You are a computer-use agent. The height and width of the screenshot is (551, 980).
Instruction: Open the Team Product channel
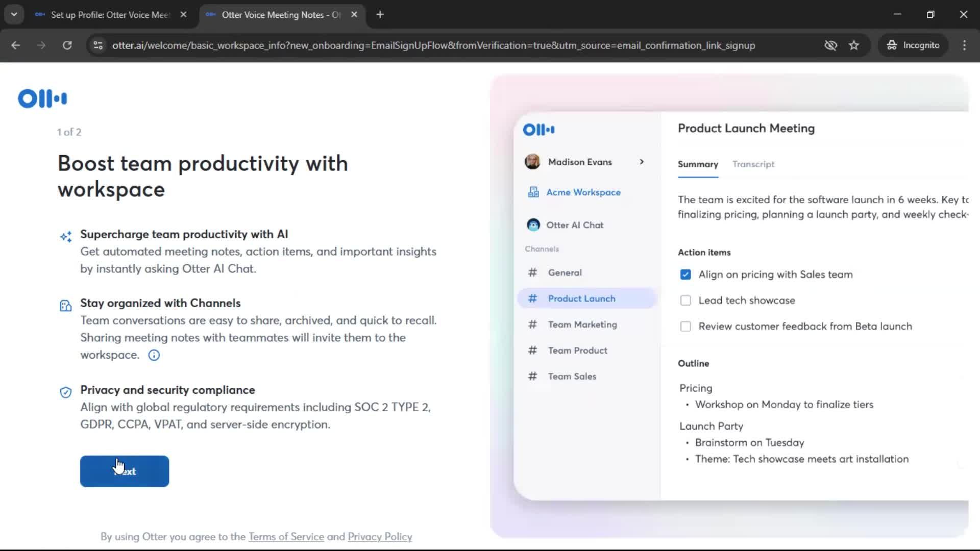[x=577, y=350]
